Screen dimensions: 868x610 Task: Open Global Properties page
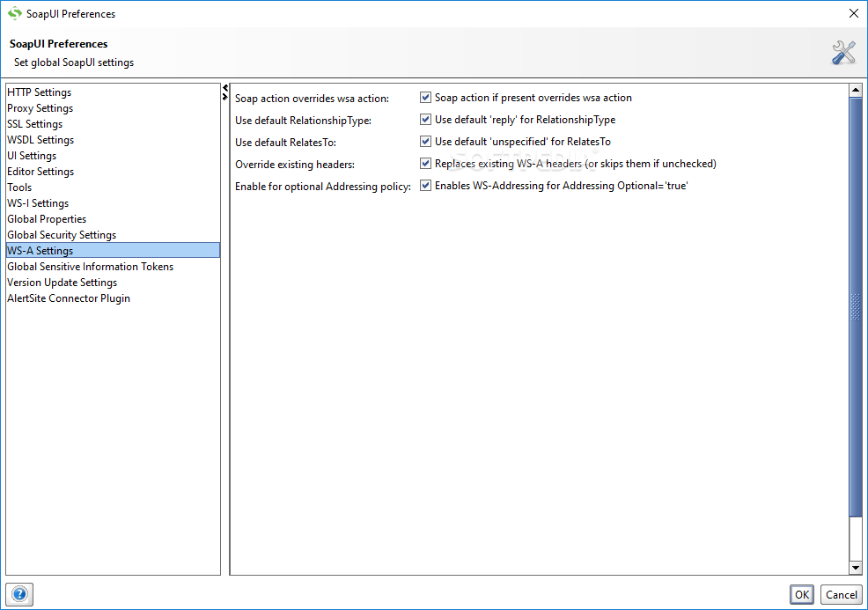coord(113,219)
